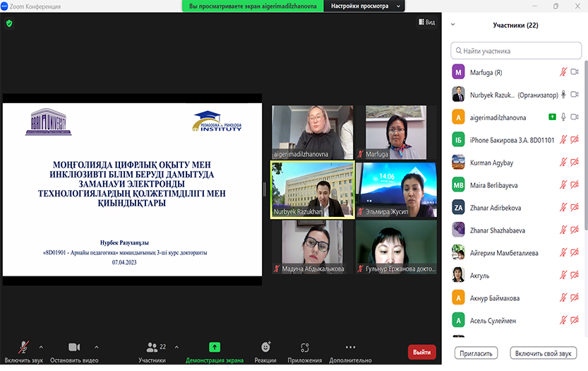Open the Participants (Участники) icon in toolbar

(x=152, y=348)
